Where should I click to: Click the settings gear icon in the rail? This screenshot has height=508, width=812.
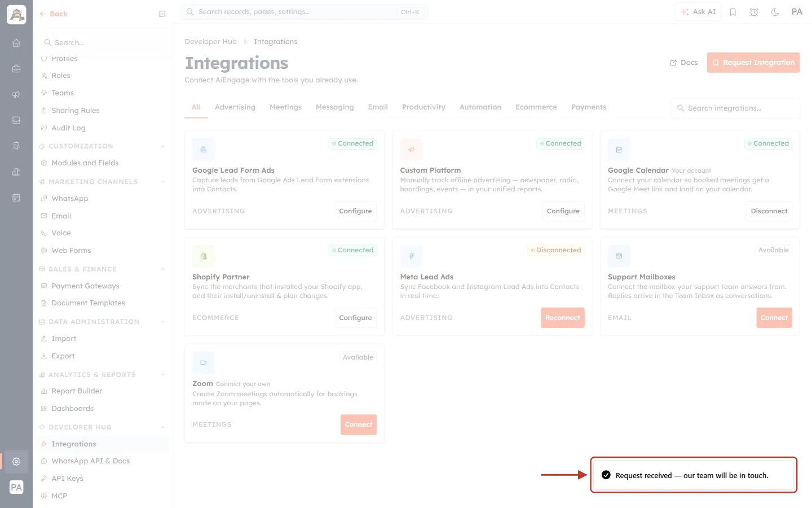click(x=16, y=462)
